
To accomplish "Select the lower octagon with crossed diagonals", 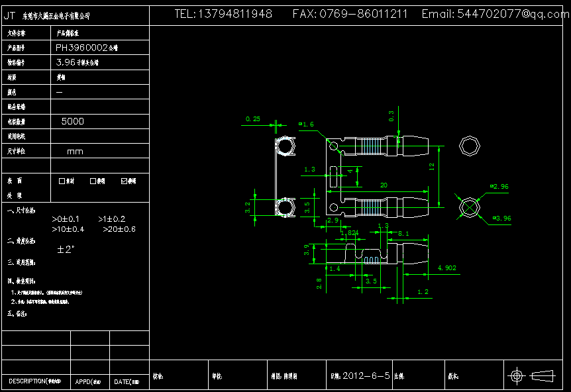I will [469, 207].
